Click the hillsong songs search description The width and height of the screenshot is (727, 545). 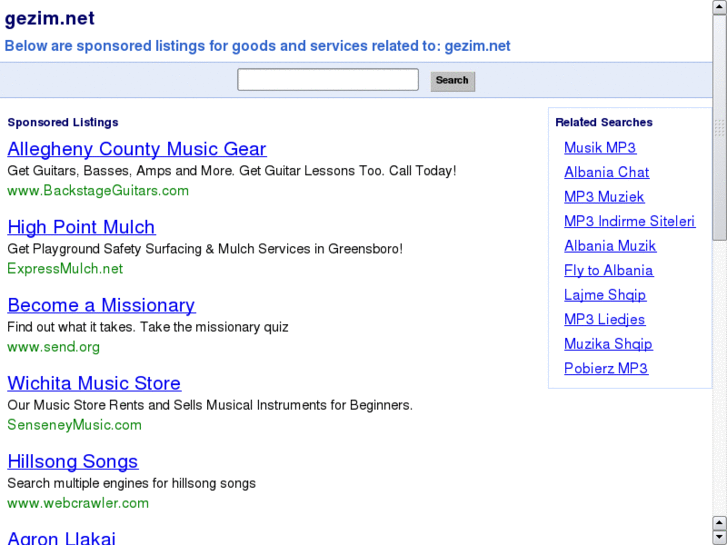(x=132, y=483)
